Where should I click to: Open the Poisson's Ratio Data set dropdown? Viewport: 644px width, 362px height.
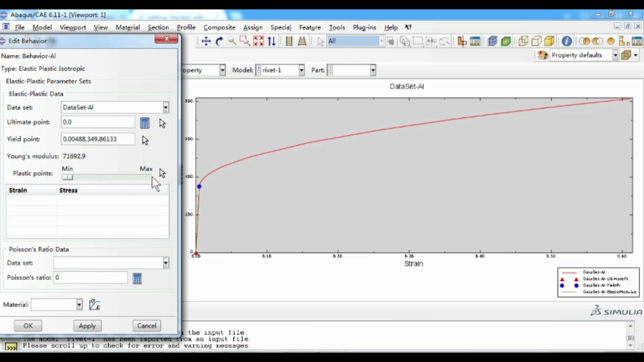[166, 263]
